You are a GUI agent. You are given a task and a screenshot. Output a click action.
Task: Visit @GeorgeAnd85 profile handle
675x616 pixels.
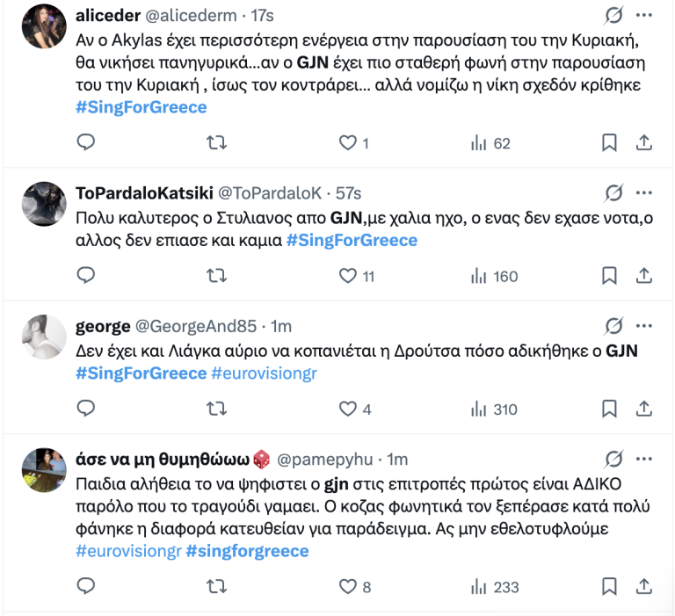coord(195,327)
